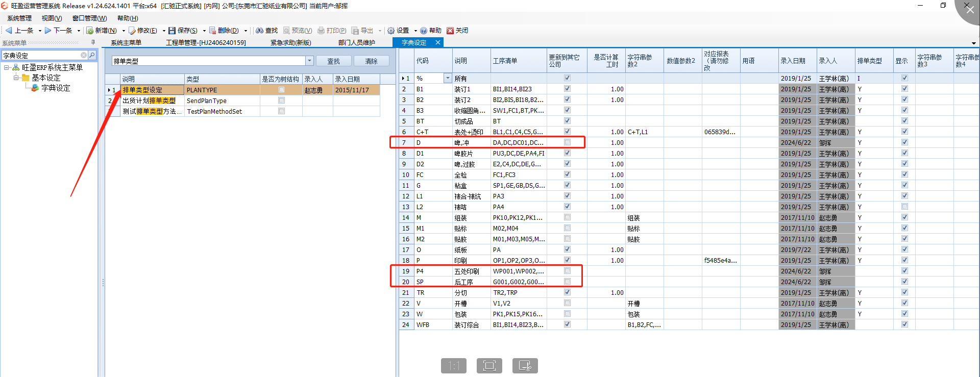Open the 新增(N) dropdown arrow
Screen dimensions: 980x377
124,31
